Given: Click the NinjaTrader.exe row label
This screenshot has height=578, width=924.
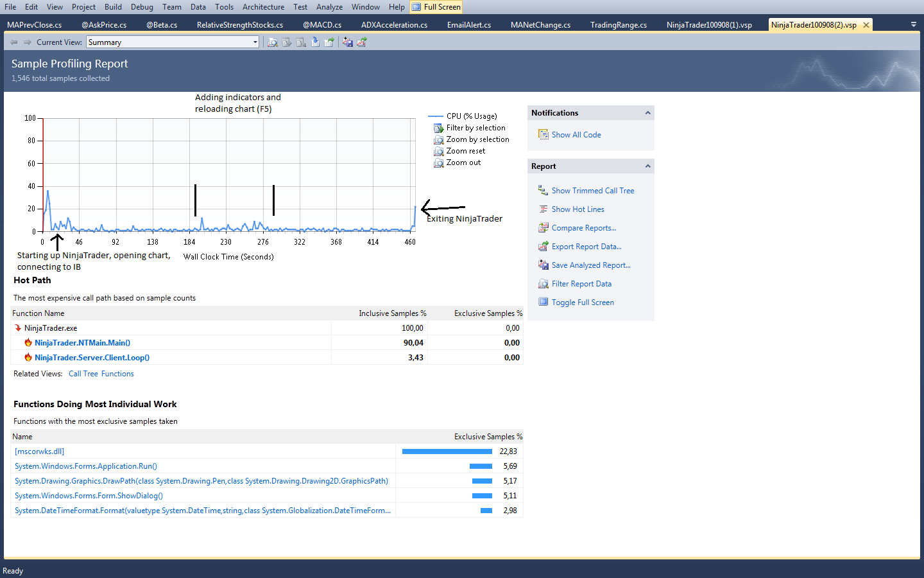Looking at the screenshot, I should click(x=51, y=328).
